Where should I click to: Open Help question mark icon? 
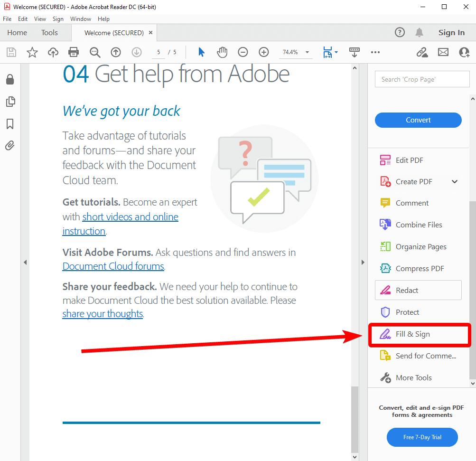click(x=400, y=32)
